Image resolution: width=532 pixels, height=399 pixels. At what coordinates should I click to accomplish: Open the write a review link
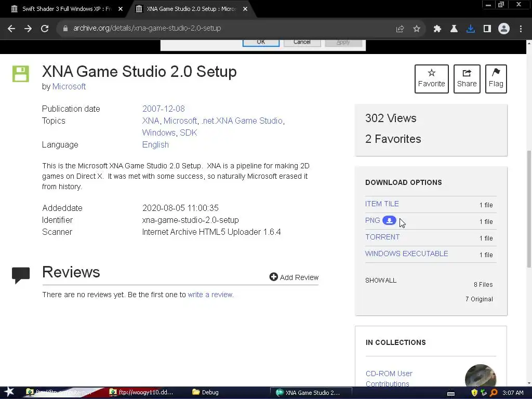click(x=210, y=295)
